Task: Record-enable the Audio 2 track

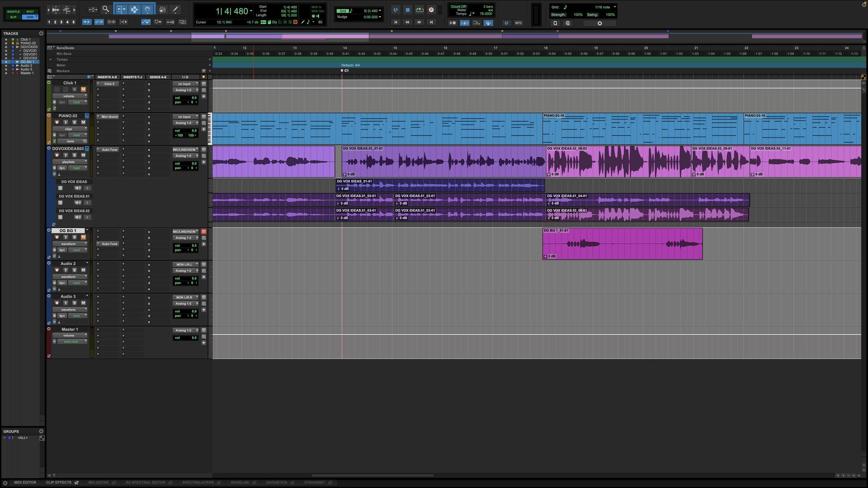Action: point(57,270)
